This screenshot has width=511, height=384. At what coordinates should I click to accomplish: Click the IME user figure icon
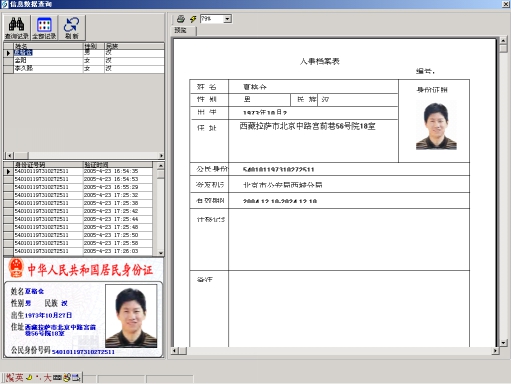pyautogui.click(x=67, y=377)
